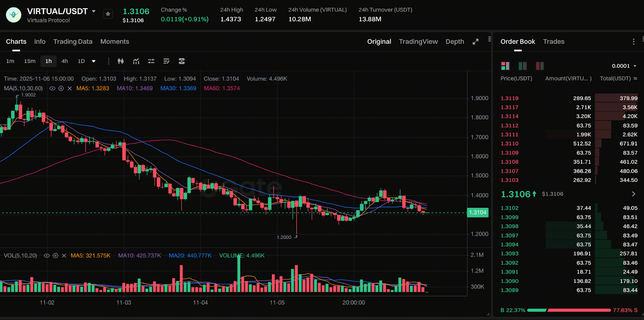Click the panel drag handle beside the chart
The height and width of the screenshot is (320, 644).
pos(489,39)
